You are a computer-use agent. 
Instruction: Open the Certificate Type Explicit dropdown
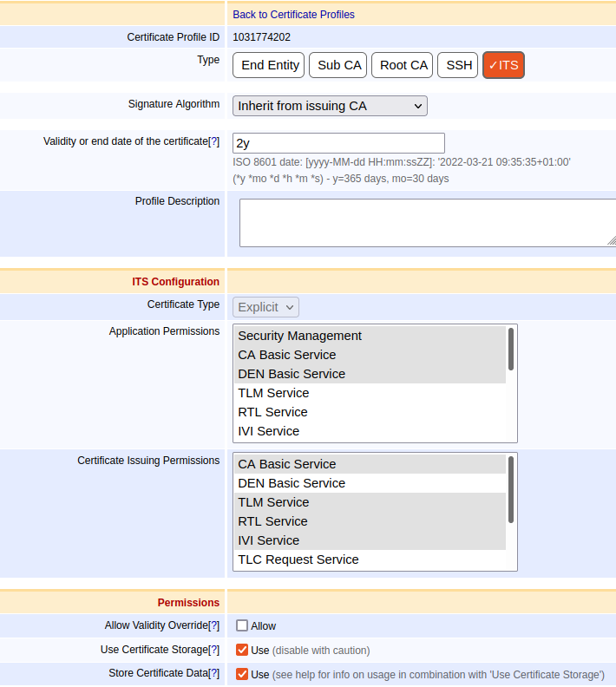[x=265, y=307]
